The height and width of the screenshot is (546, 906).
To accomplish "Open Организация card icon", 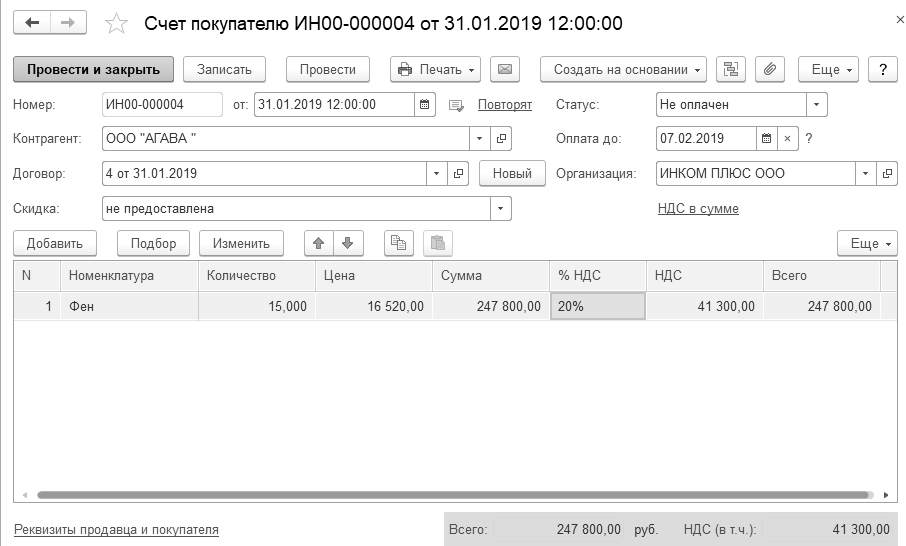I will (887, 173).
